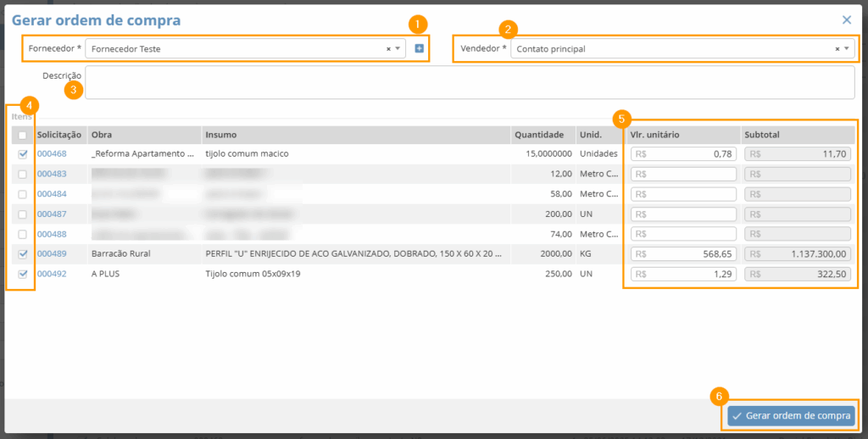Uncheck the checkbox for Barracão Rural item
Screen dimensions: 868x439
[23, 253]
